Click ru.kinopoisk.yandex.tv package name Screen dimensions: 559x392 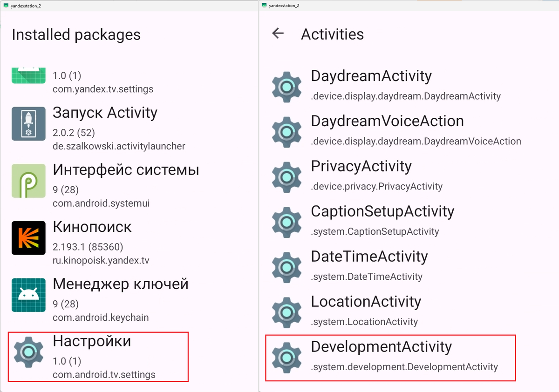click(101, 261)
